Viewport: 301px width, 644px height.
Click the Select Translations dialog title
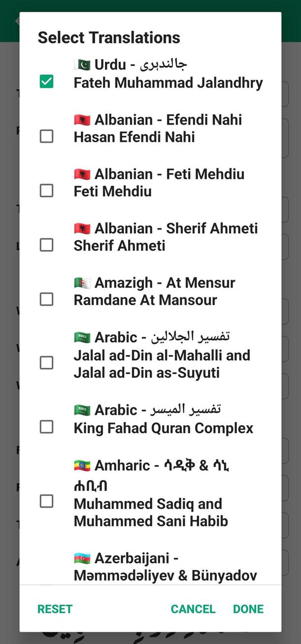(109, 37)
